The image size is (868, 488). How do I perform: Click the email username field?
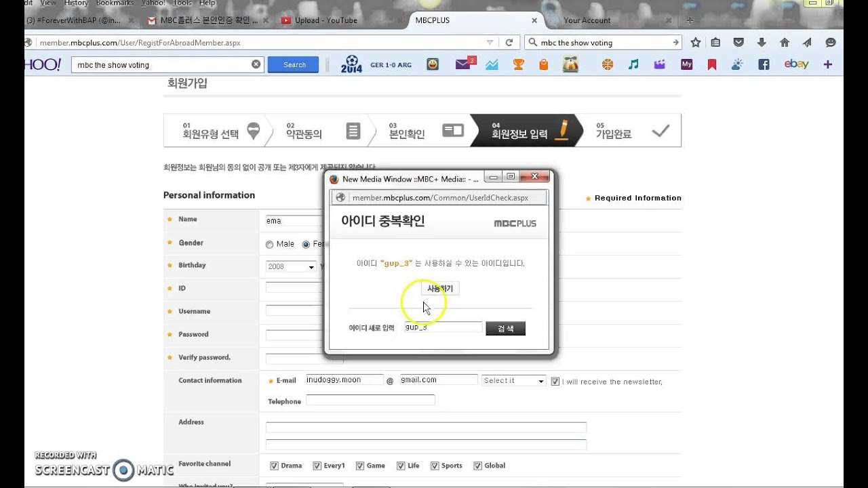pyautogui.click(x=345, y=380)
